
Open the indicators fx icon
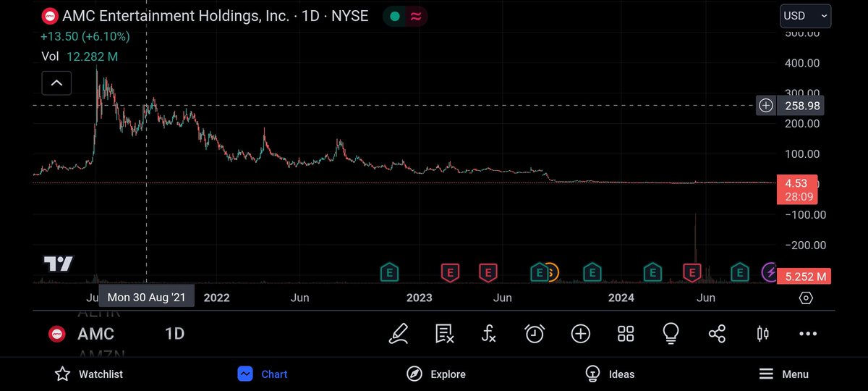tap(489, 333)
